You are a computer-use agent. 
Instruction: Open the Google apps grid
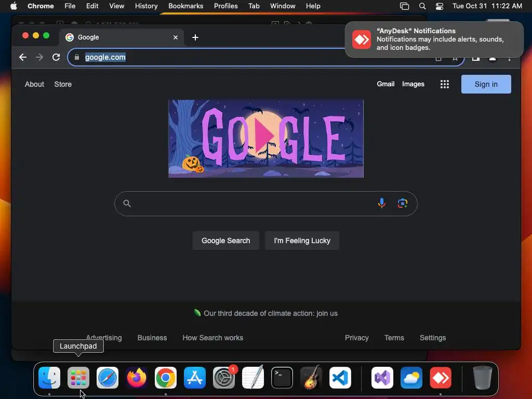coord(445,84)
